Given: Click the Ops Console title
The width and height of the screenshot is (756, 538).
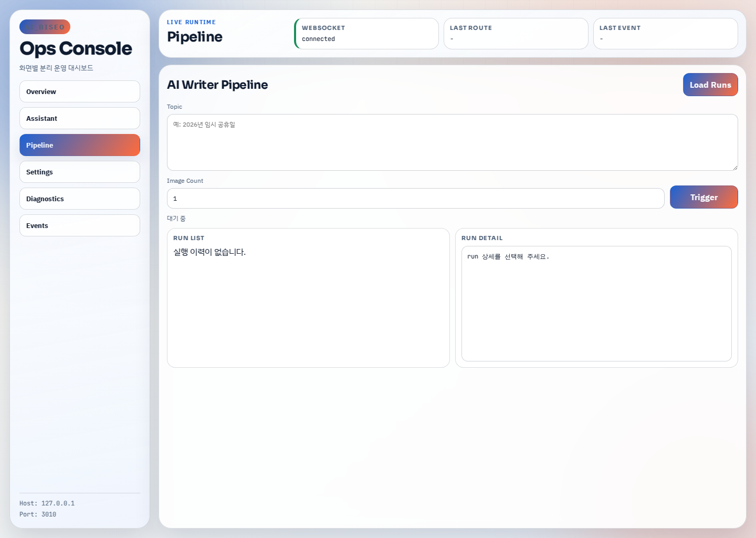Looking at the screenshot, I should pyautogui.click(x=76, y=49).
